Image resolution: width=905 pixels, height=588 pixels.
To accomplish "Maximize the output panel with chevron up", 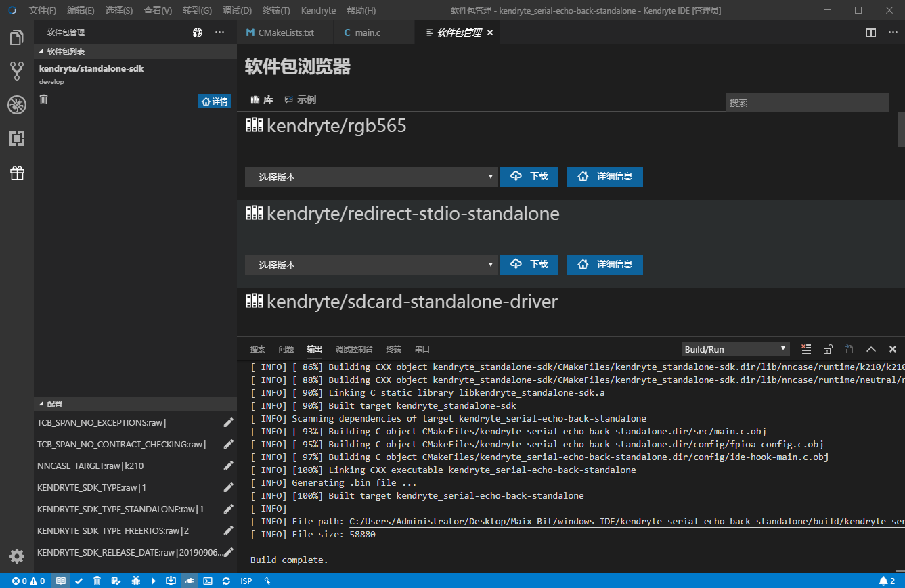I will pos(871,349).
